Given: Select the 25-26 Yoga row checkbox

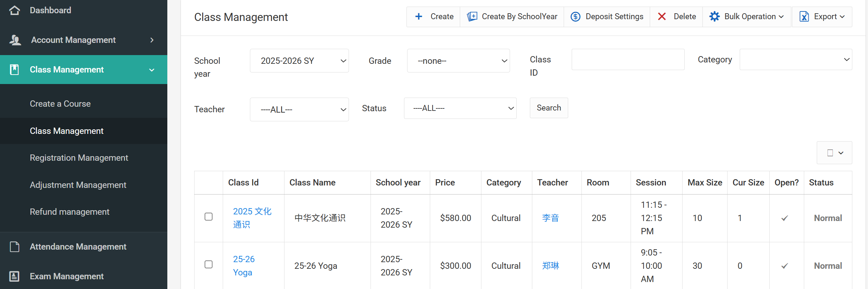Looking at the screenshot, I should coord(208,265).
